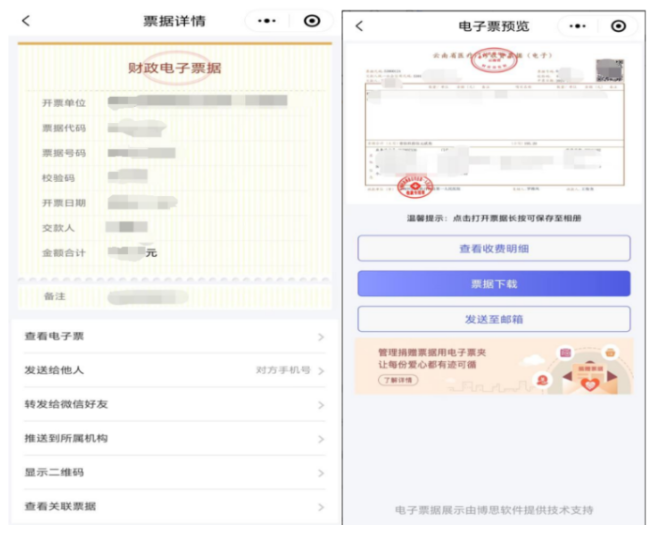Expand the 推送到所属机构 row arrow
661x533 pixels.
321,439
